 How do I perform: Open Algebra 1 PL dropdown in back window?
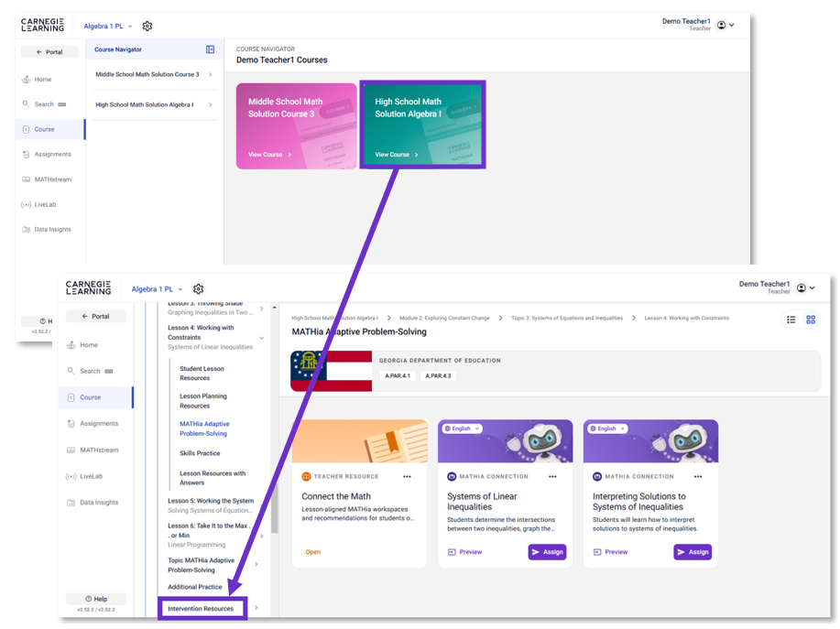pos(108,27)
